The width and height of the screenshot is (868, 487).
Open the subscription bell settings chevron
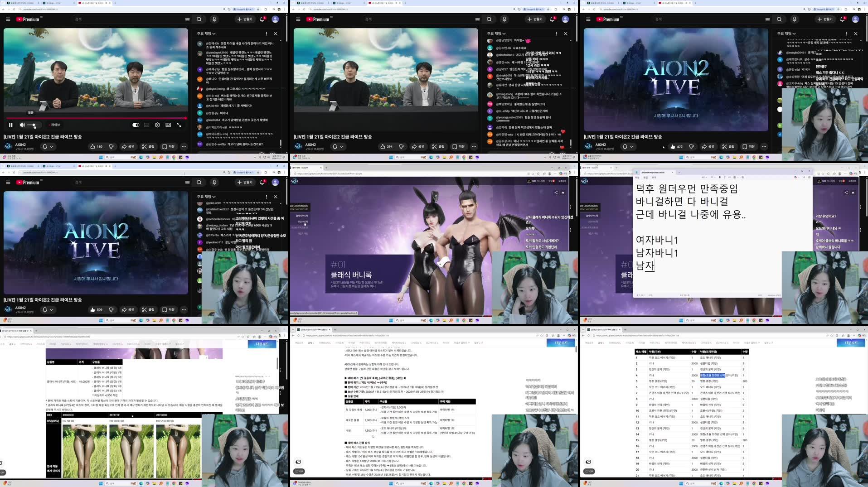(x=52, y=147)
